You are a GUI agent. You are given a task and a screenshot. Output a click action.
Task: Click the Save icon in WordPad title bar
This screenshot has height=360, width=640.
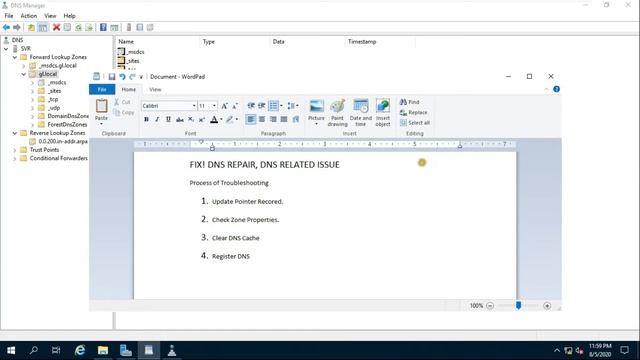pos(111,77)
